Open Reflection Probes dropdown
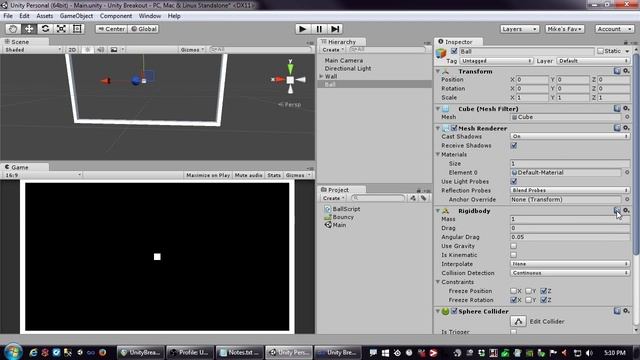The height and width of the screenshot is (360, 640). 570,191
